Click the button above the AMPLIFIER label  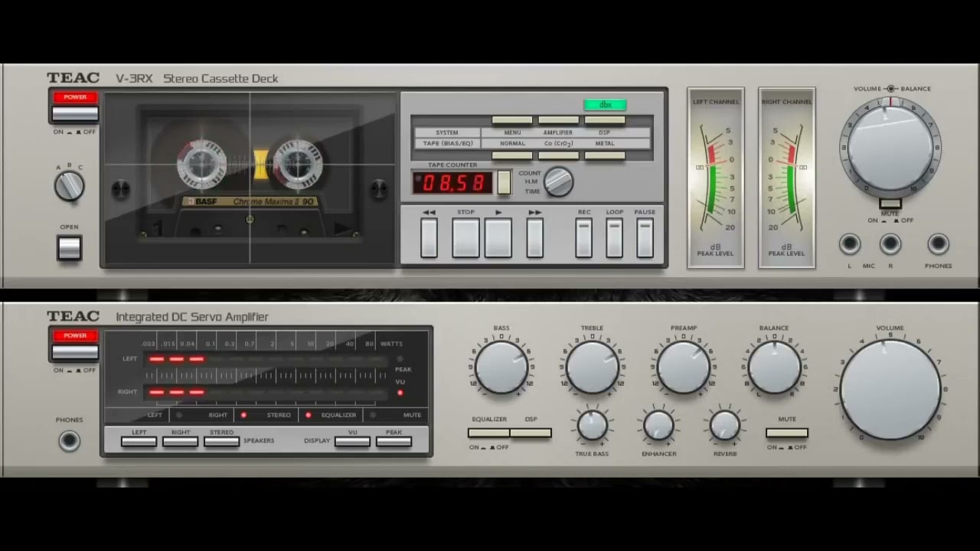coord(558,120)
